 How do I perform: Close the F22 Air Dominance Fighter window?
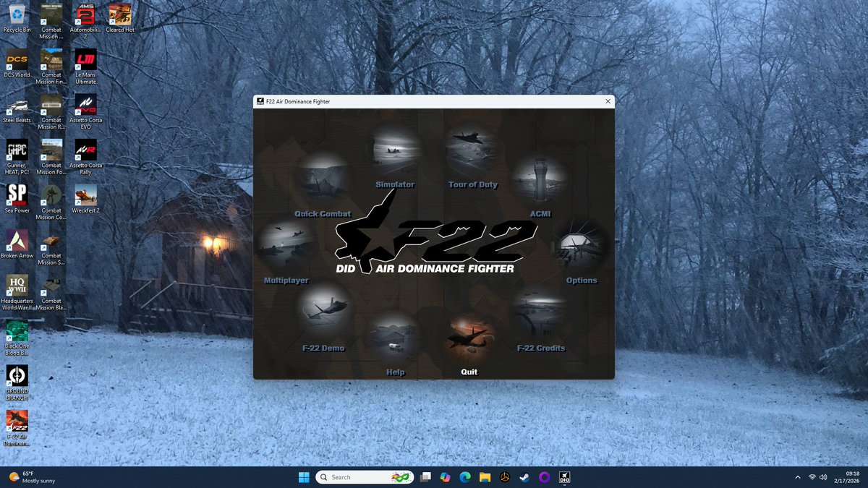coord(608,102)
